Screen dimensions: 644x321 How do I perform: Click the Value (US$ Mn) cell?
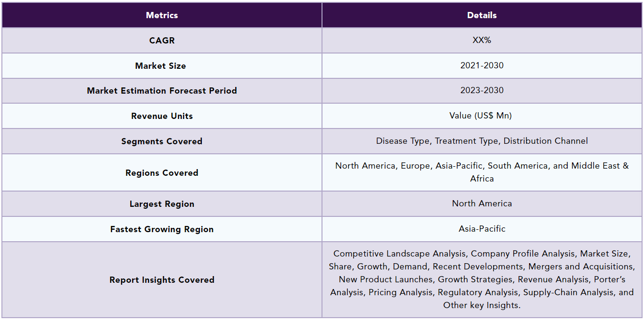click(482, 116)
